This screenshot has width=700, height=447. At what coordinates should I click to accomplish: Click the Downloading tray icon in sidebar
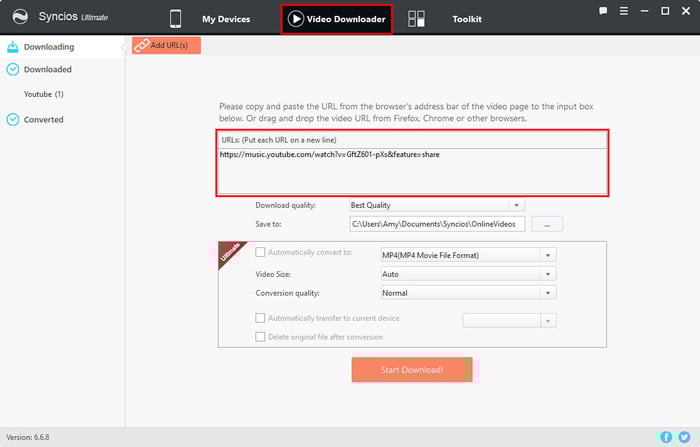click(13, 46)
